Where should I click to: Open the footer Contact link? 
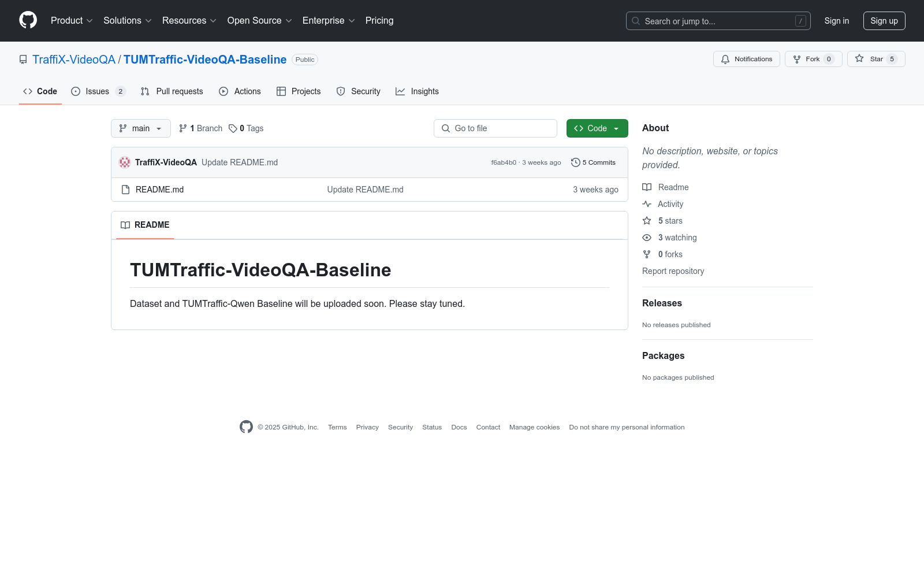pyautogui.click(x=488, y=427)
